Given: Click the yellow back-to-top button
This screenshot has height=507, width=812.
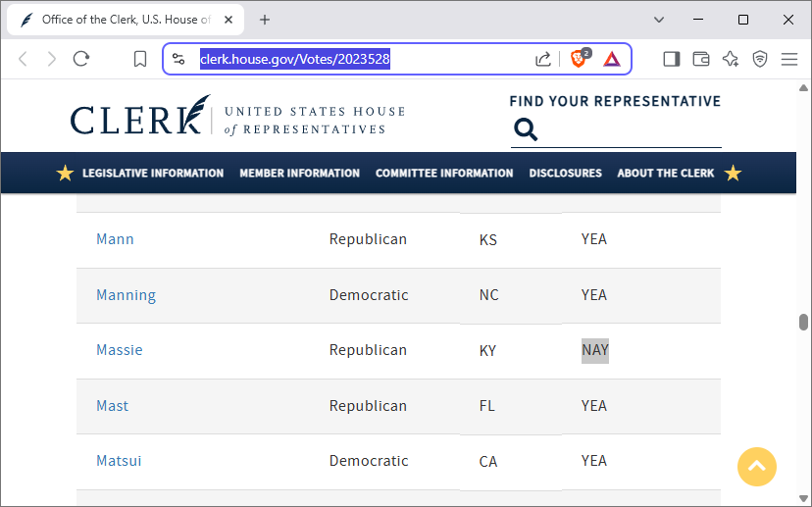Looking at the screenshot, I should [x=756, y=467].
